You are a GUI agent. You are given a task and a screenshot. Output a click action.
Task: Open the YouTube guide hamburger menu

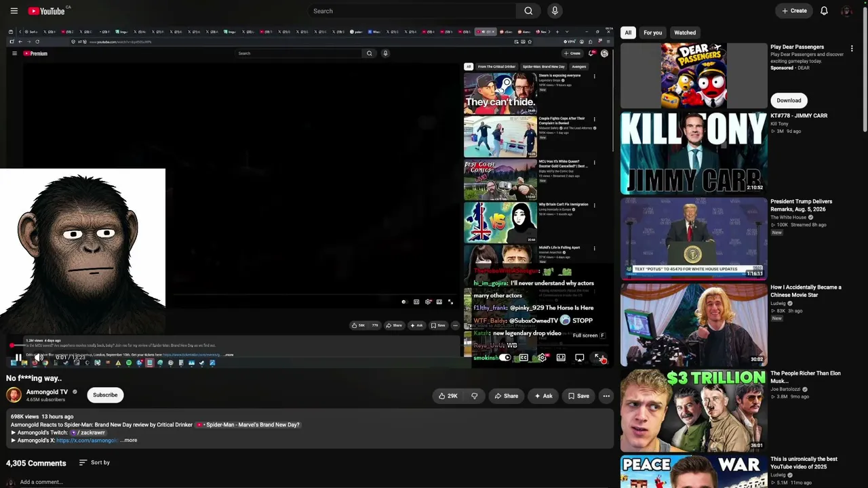pyautogui.click(x=13, y=11)
